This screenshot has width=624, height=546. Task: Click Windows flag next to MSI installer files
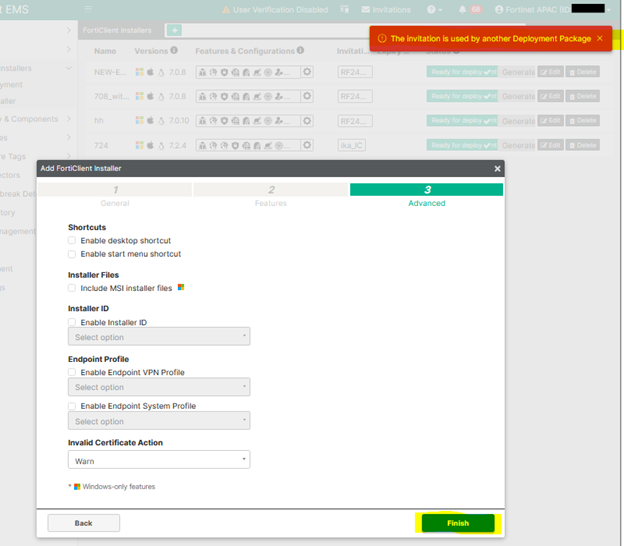pos(181,287)
